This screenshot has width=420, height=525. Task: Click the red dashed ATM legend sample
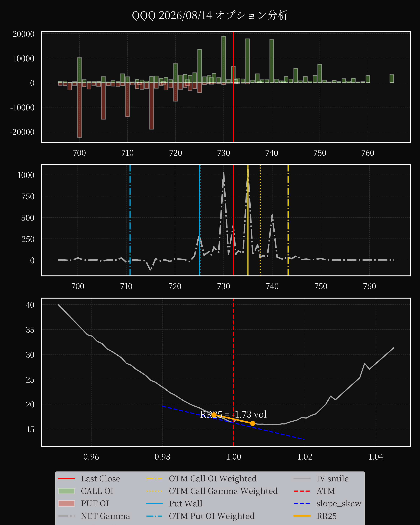[x=302, y=491]
